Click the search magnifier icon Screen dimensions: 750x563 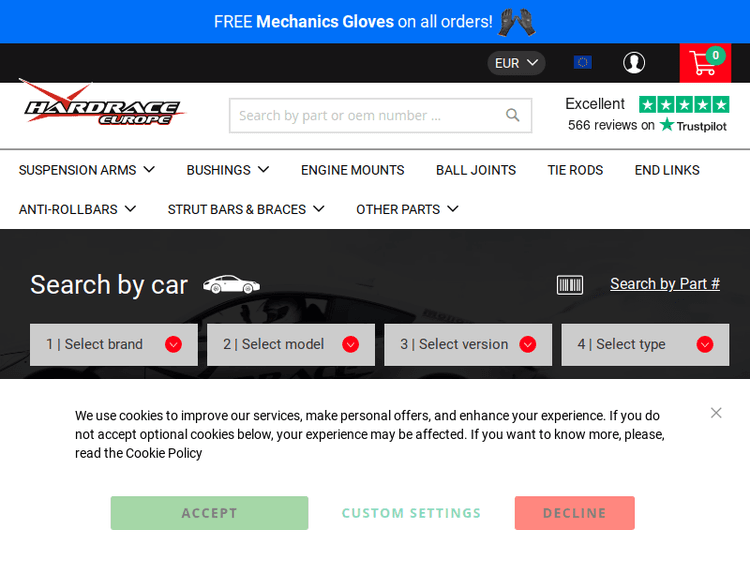(513, 116)
